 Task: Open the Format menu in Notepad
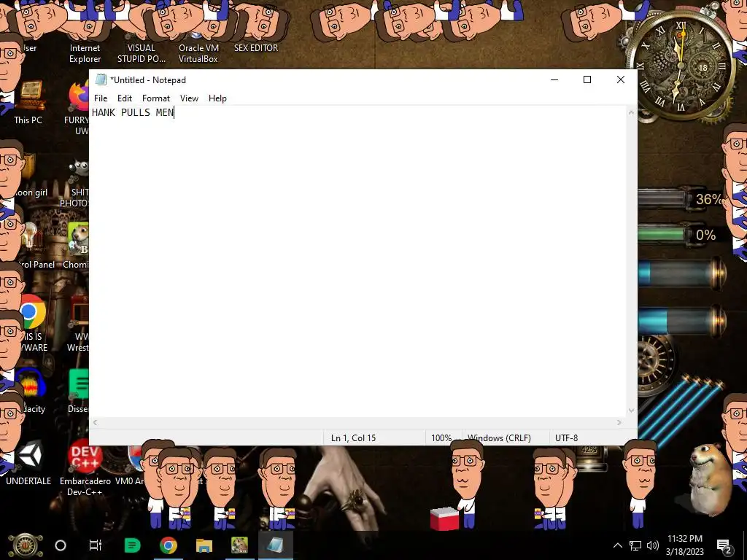[156, 98]
